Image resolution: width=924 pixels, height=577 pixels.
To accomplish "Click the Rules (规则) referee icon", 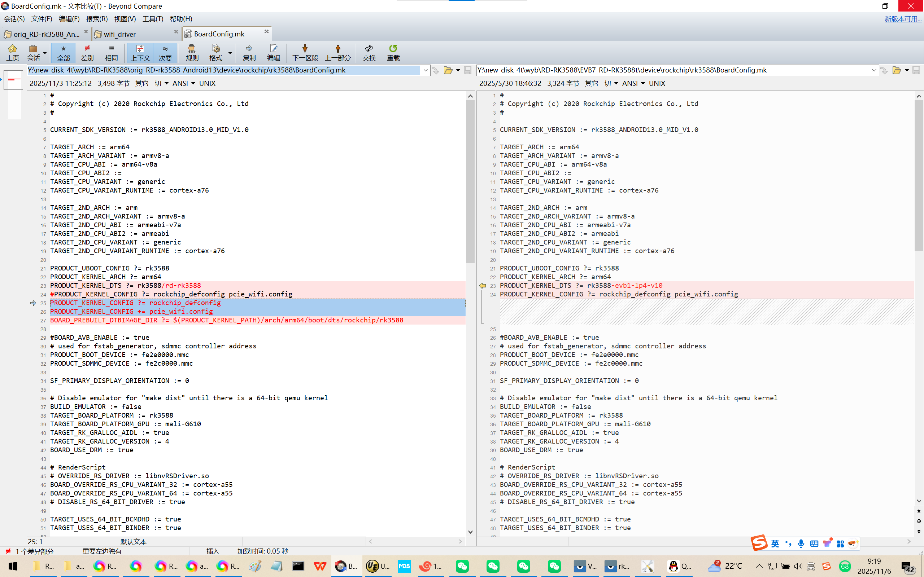I will coord(192,52).
